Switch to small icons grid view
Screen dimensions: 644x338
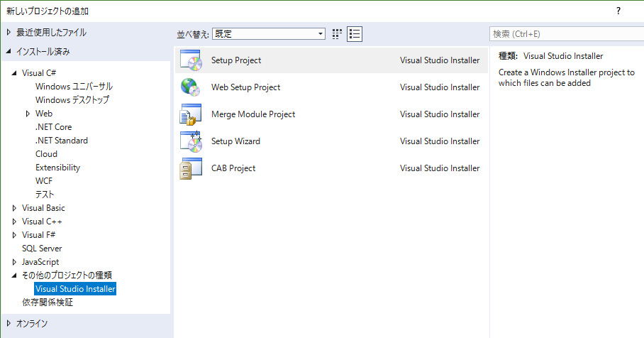click(x=337, y=34)
